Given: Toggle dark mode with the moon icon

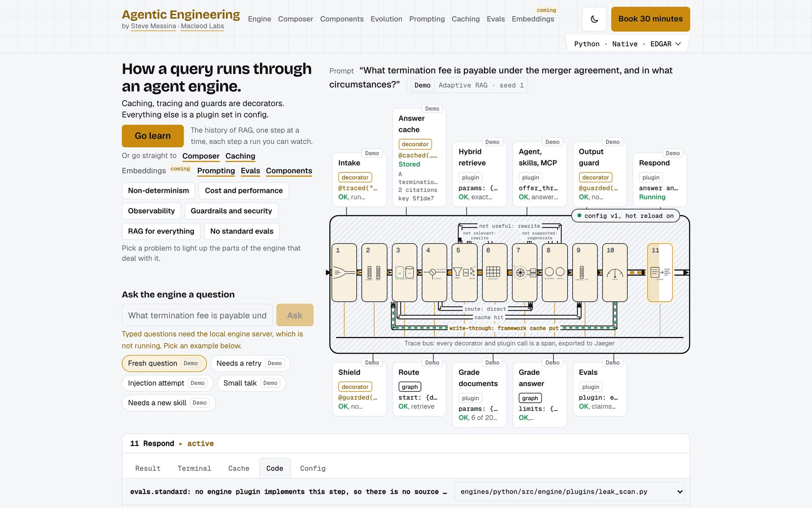Looking at the screenshot, I should [x=594, y=19].
